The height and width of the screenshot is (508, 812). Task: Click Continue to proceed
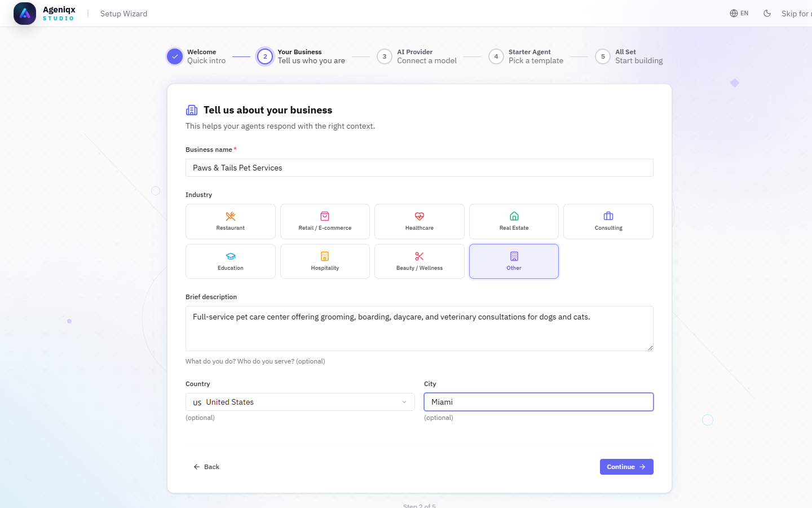626,467
